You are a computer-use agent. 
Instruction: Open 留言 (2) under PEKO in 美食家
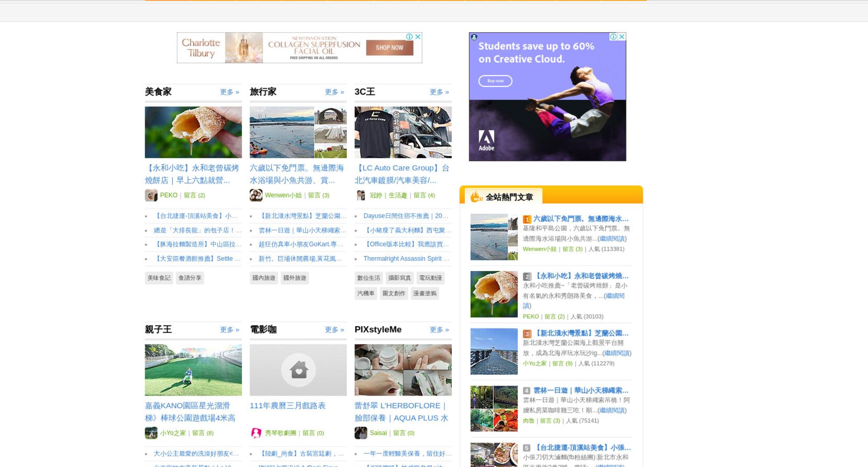coord(194,195)
